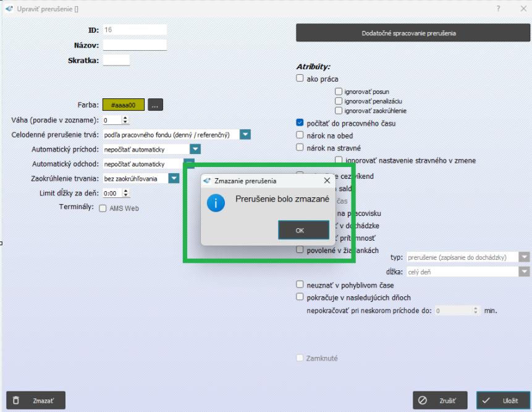Click the help question mark in title bar
Viewport: 532px width, 412px height.
[x=498, y=9]
